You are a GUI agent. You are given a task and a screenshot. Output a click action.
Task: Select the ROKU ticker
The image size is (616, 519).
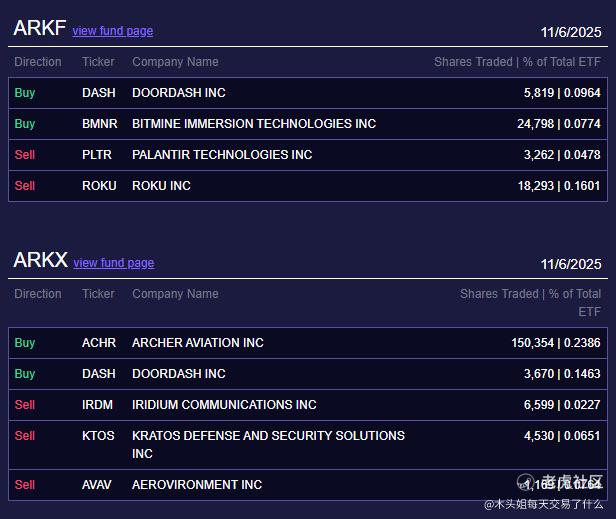click(99, 186)
